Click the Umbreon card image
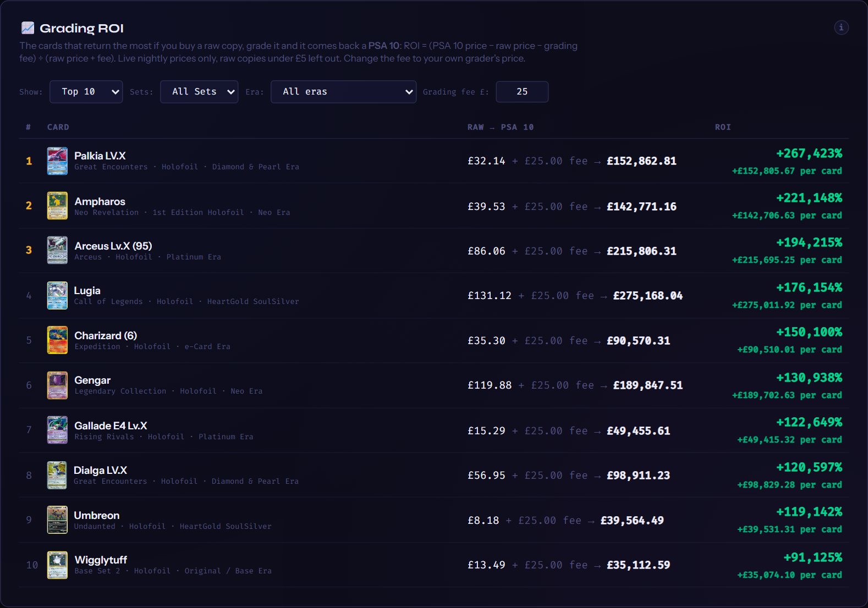 [57, 519]
